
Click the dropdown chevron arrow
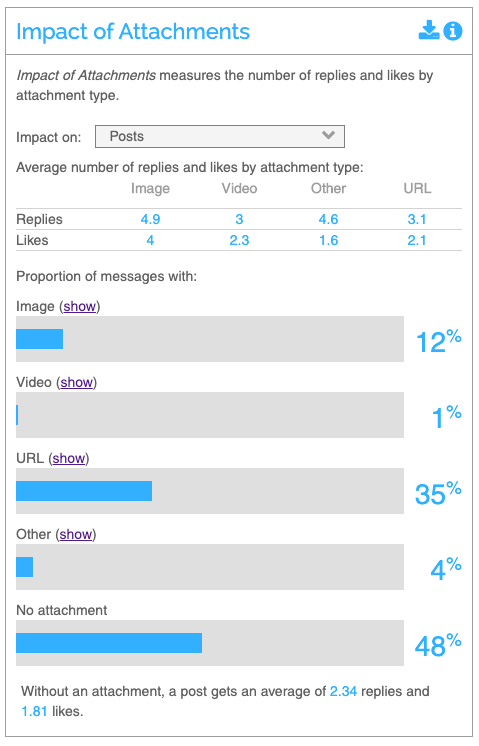328,135
